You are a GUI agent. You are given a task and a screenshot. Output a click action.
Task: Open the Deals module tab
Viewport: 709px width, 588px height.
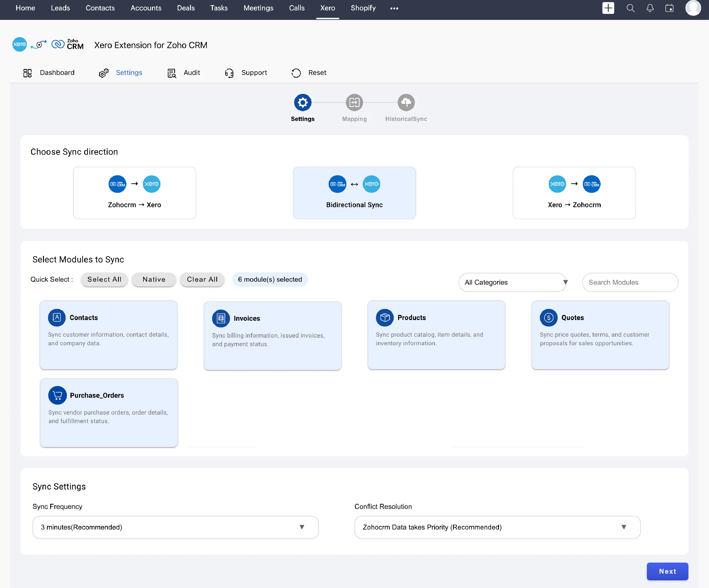186,8
